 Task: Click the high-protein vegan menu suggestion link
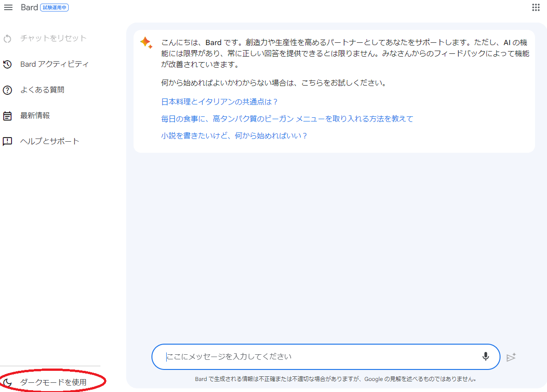pos(287,119)
